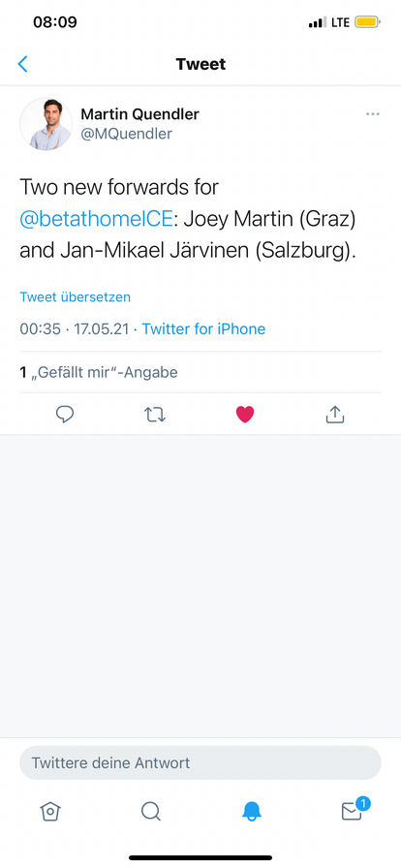Tap the @MQuendler handle
The height and width of the screenshot is (868, 401).
pos(126,134)
